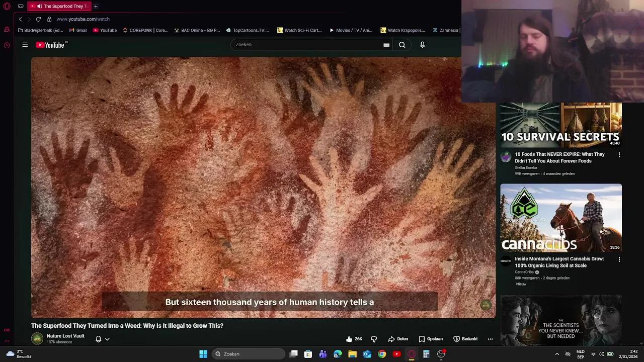Open YouTube hamburger guide menu

25,45
